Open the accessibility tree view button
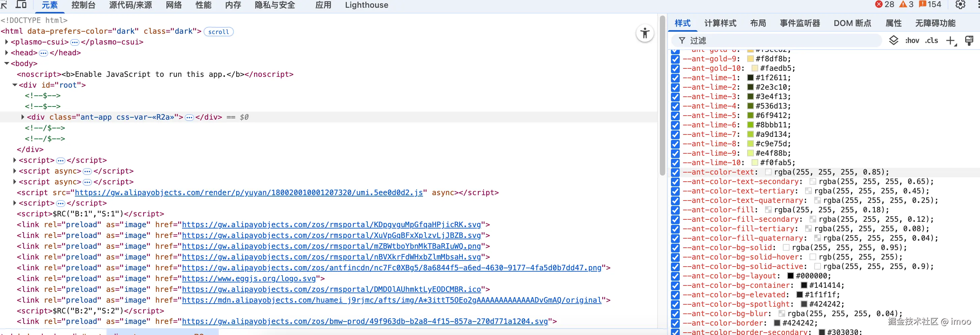The height and width of the screenshot is (335, 980). tap(645, 33)
